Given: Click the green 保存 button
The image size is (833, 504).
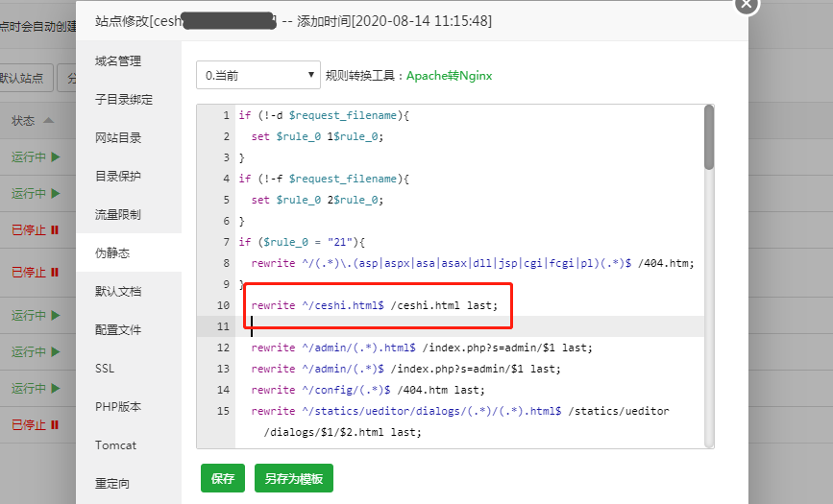Looking at the screenshot, I should [223, 478].
